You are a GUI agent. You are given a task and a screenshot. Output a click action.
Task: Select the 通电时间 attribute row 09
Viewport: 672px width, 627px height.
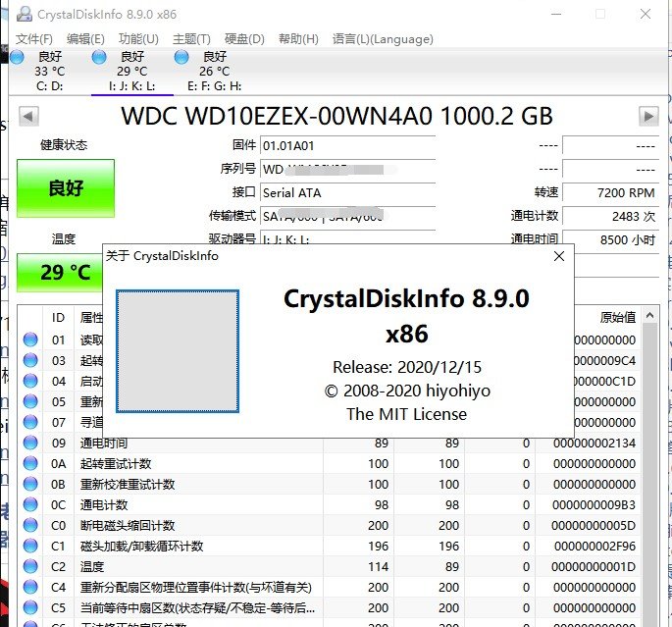(x=330, y=443)
